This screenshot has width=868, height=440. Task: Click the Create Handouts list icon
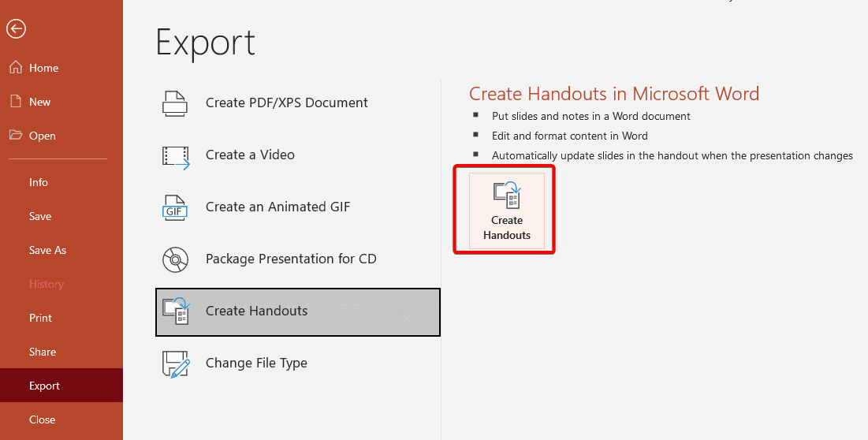176,311
